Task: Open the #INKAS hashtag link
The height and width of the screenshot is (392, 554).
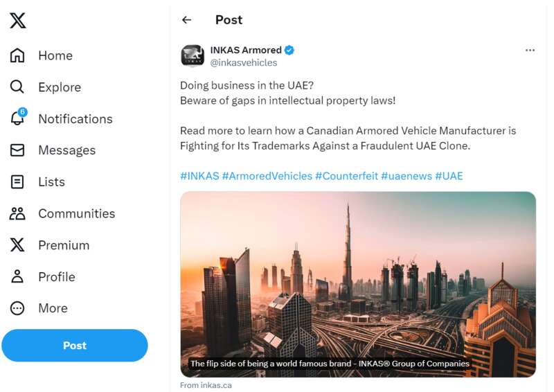Action: coord(199,176)
